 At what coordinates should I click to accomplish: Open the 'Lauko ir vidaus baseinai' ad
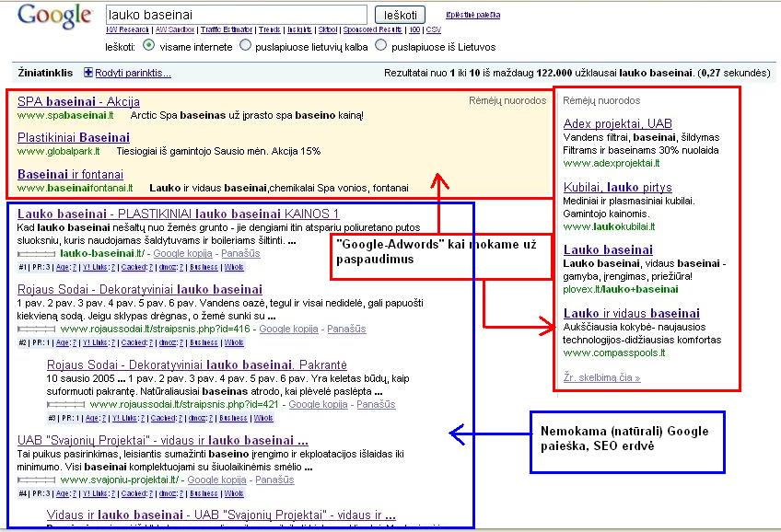tap(632, 313)
